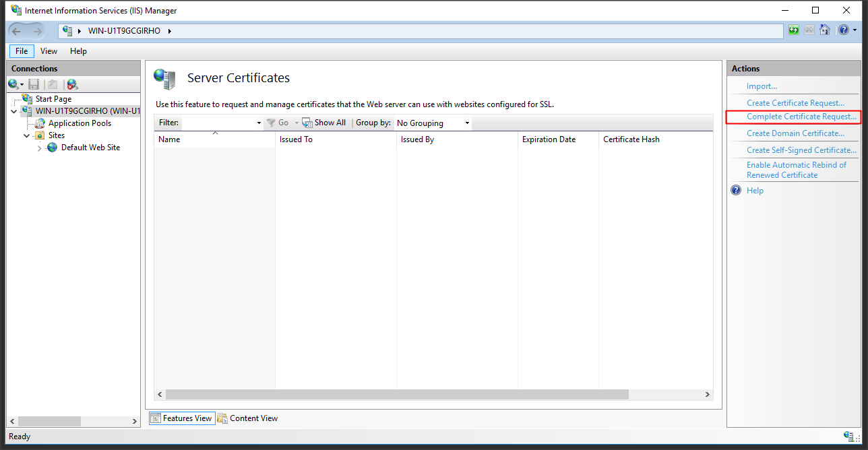This screenshot has width=868, height=450.
Task: Switch to the Content View tab
Action: click(x=247, y=418)
